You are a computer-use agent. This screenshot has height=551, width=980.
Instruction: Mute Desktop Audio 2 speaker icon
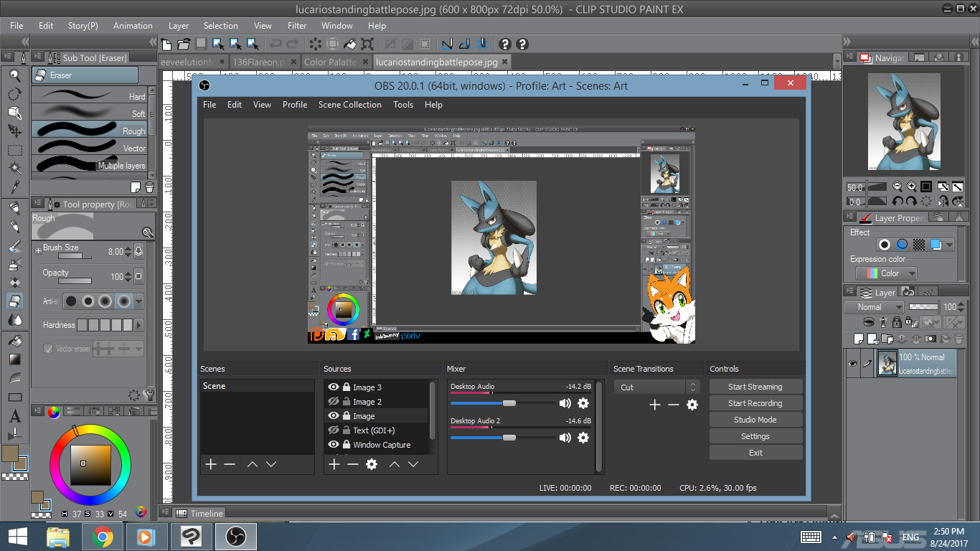click(565, 438)
